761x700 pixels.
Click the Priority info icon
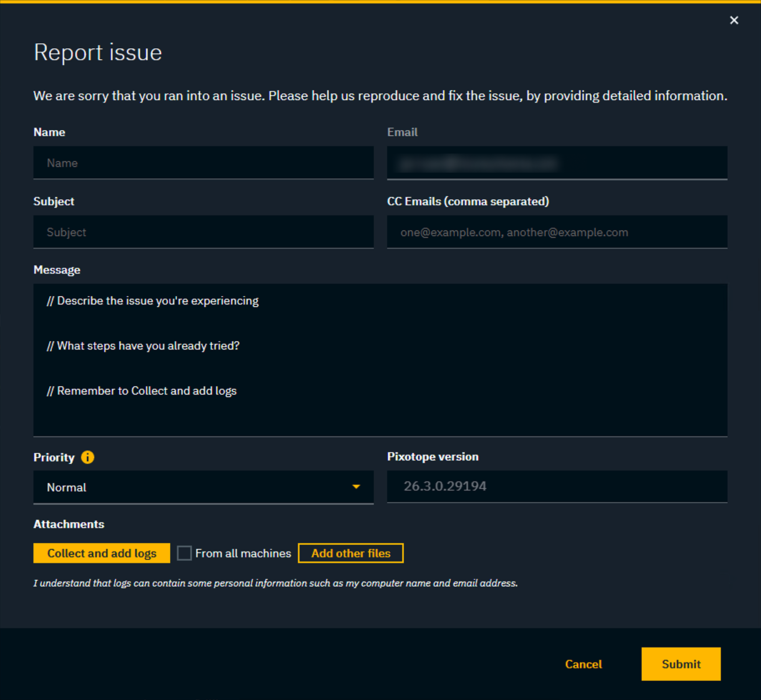click(x=88, y=457)
